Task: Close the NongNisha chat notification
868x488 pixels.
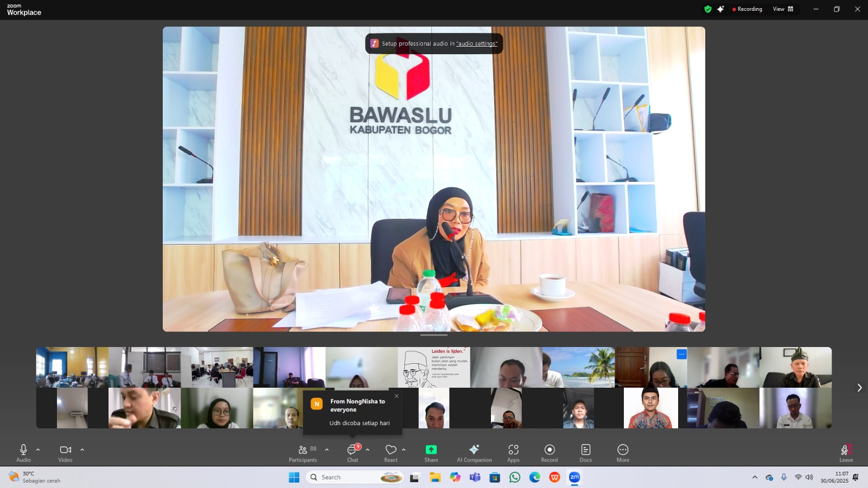Action: coord(397,396)
